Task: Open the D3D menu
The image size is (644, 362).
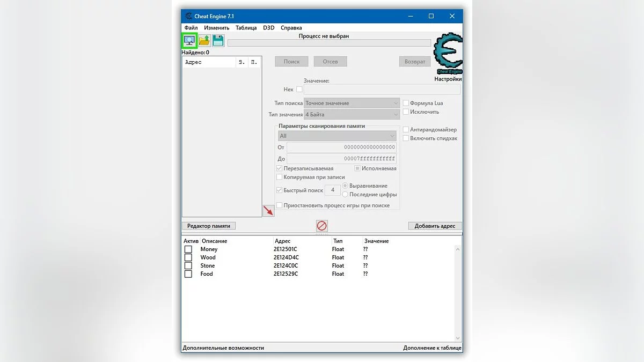Action: 268,28
